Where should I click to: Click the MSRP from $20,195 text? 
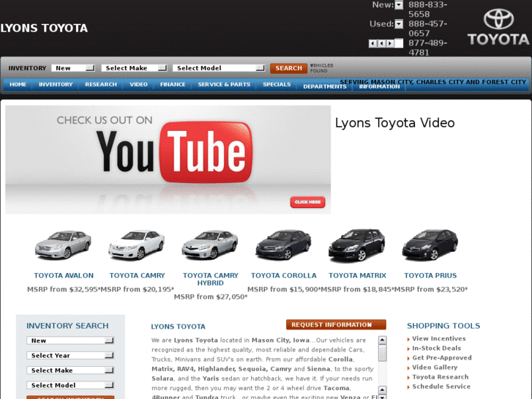coord(137,289)
